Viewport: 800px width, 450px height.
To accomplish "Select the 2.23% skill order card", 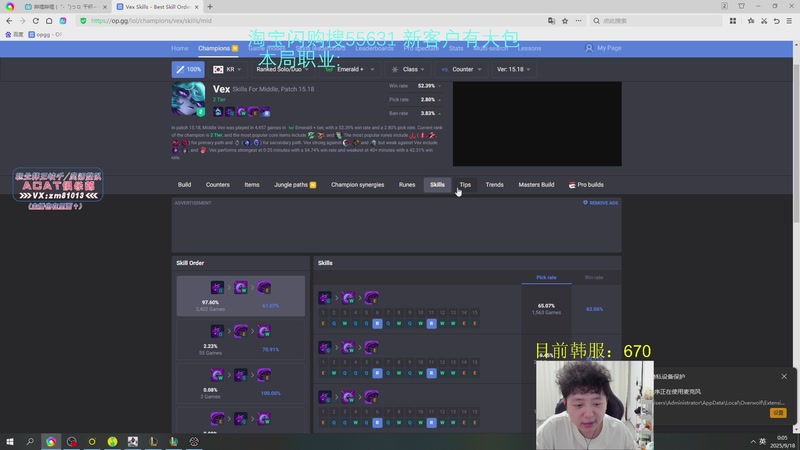I will [x=241, y=339].
